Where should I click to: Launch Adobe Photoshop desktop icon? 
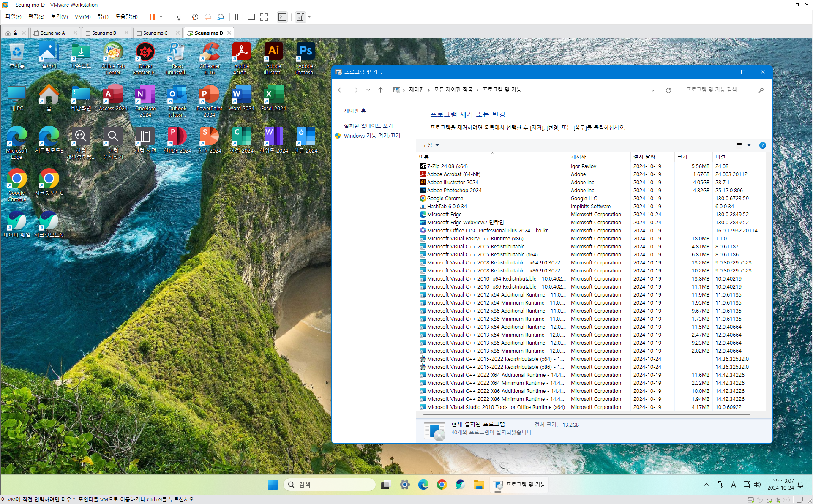[306, 58]
